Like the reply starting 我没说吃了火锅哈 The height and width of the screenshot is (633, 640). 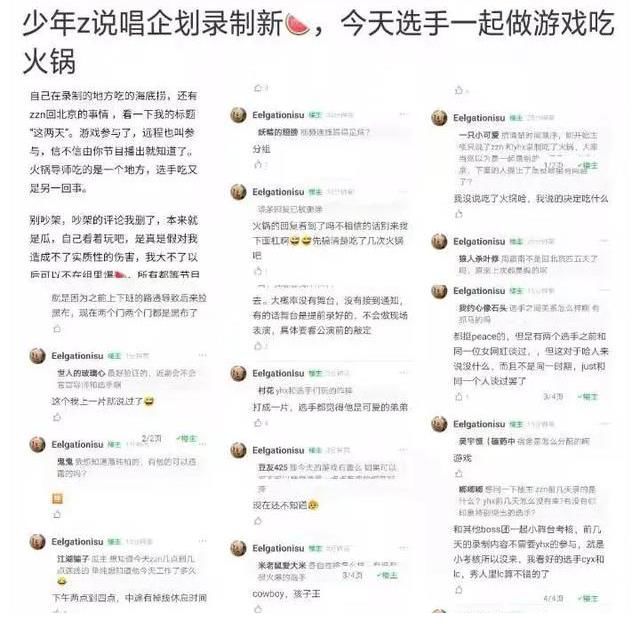(459, 214)
